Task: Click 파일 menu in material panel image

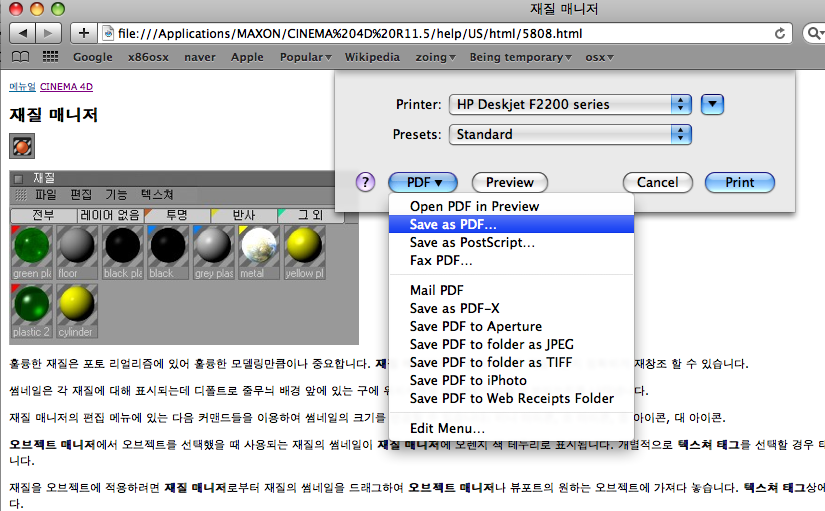Action: pyautogui.click(x=45, y=195)
